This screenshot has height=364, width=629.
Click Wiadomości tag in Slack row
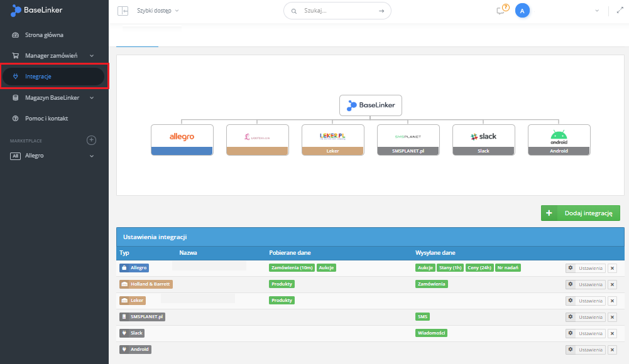coord(431,333)
